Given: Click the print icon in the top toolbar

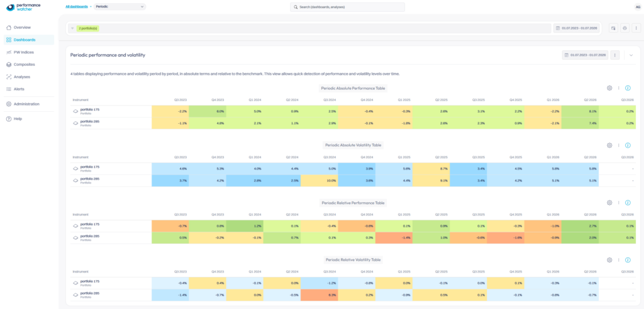Looking at the screenshot, I should click(625, 28).
